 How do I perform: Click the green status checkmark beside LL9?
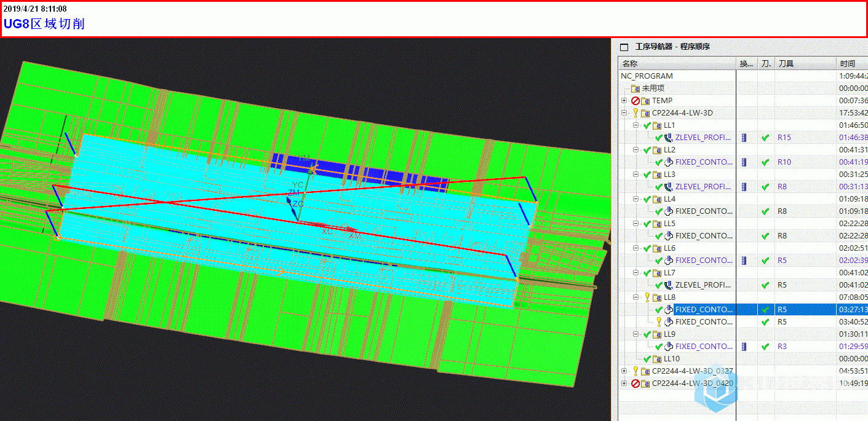coord(647,334)
